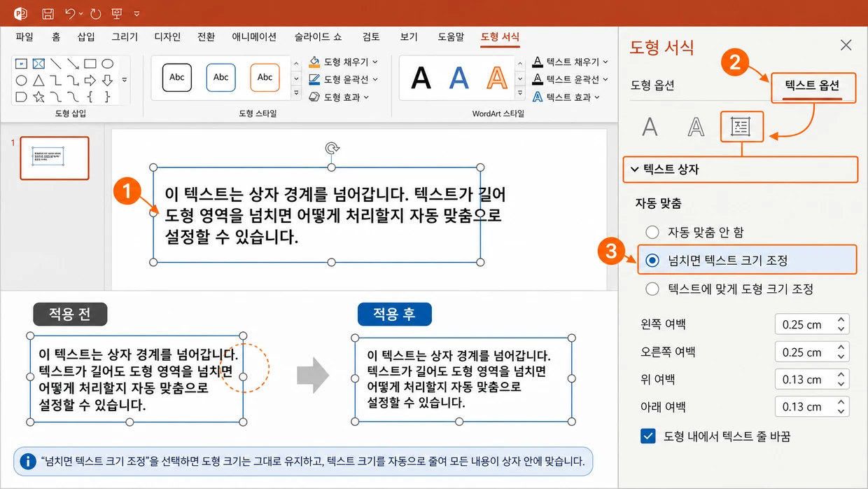Click the Save icon in the title bar
Screen dimensions: 868x489
click(48, 13)
